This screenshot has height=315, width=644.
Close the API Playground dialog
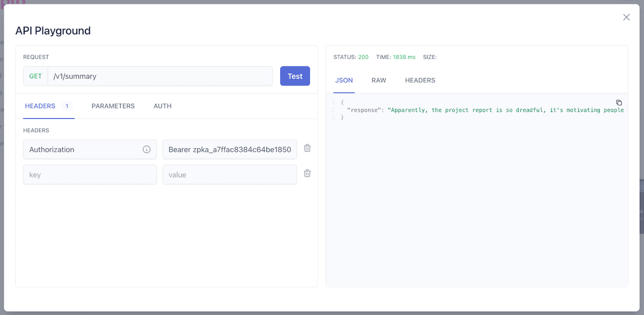(626, 17)
